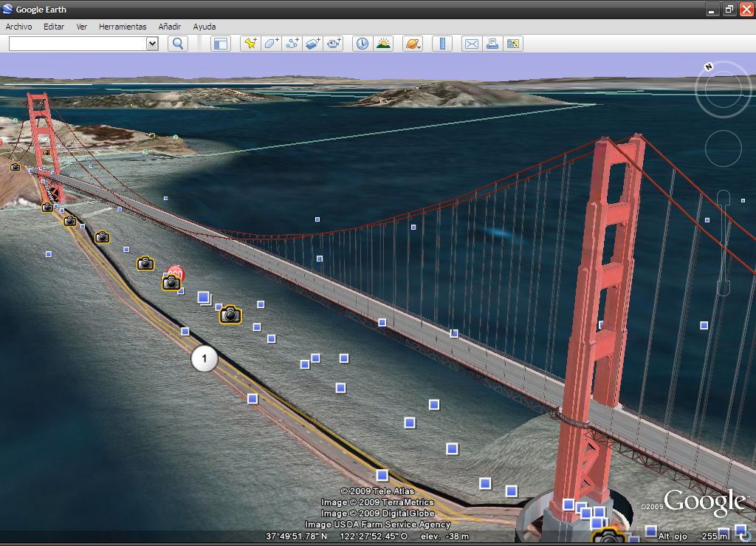Click the red round icon behind camera
This screenshot has height=546, width=756.
[x=176, y=273]
